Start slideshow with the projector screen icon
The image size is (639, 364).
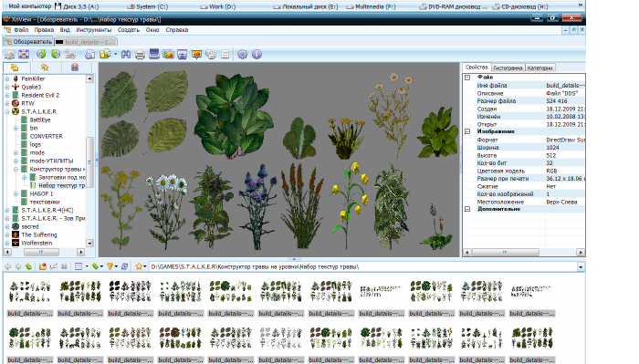(196, 54)
